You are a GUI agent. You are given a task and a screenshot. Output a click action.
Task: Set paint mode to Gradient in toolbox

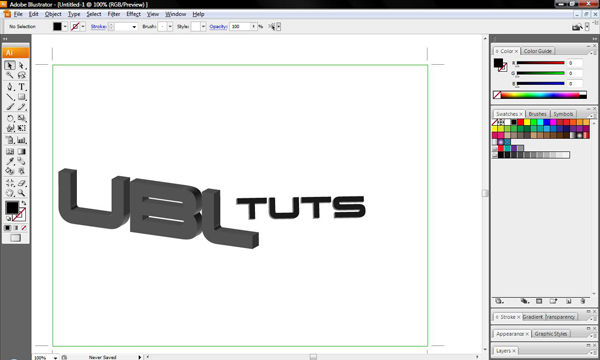(x=16, y=228)
